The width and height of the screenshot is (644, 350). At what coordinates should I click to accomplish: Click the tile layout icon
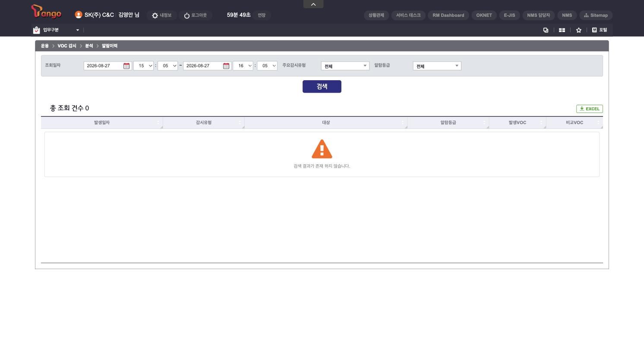coord(562,30)
